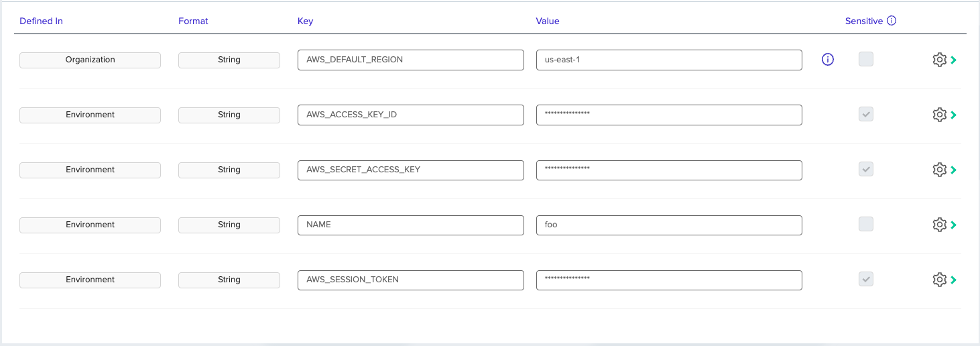Open settings gear for AWS_ACCESS_KEY_ID row
Screen dimensions: 980x346
939,115
